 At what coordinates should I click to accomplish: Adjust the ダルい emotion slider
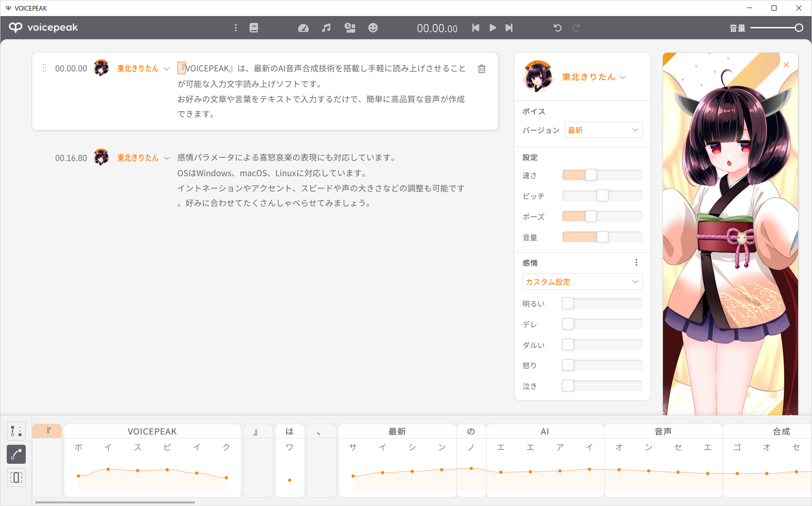pos(602,345)
